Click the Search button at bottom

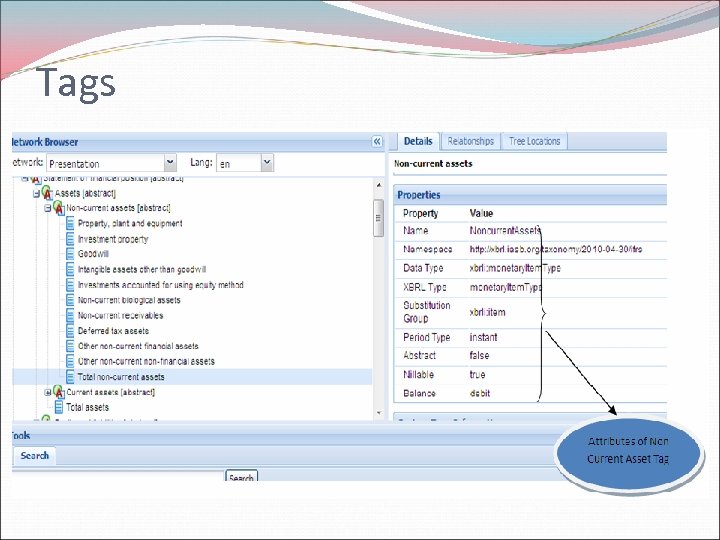241,477
